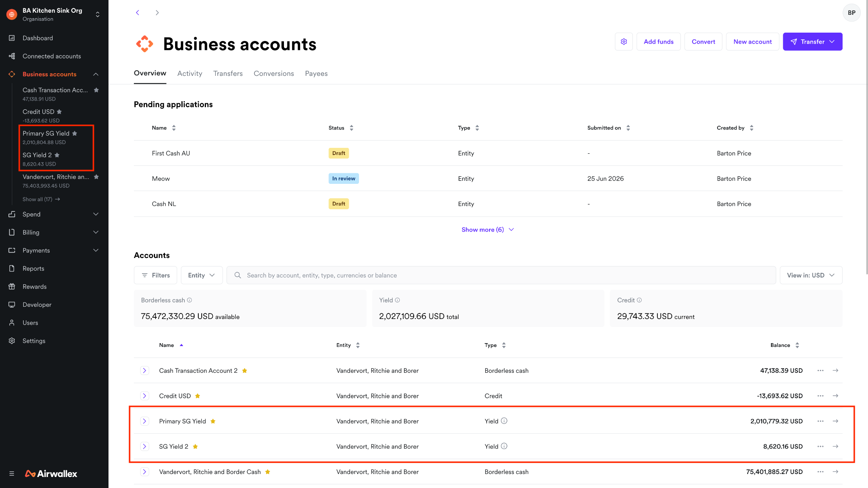
Task: Click the Billing sidebar icon
Action: [x=12, y=233]
